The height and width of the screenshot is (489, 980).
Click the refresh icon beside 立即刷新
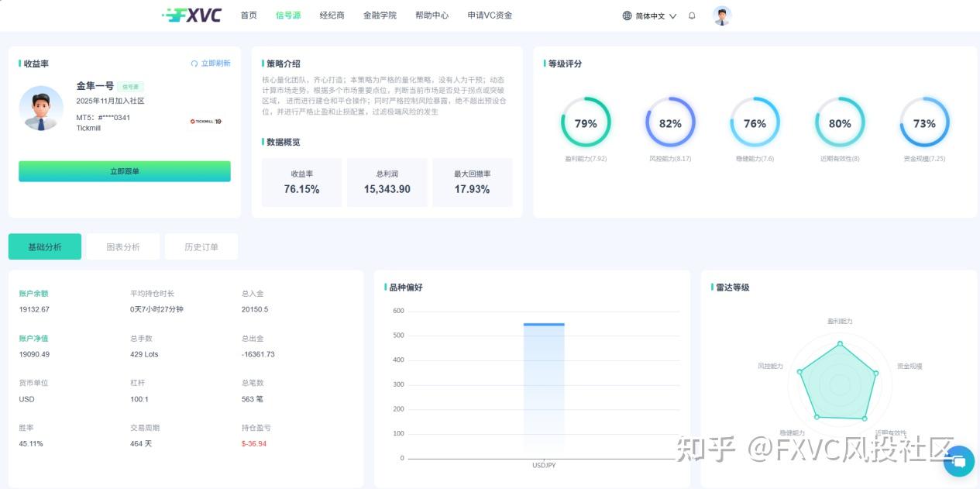click(194, 64)
